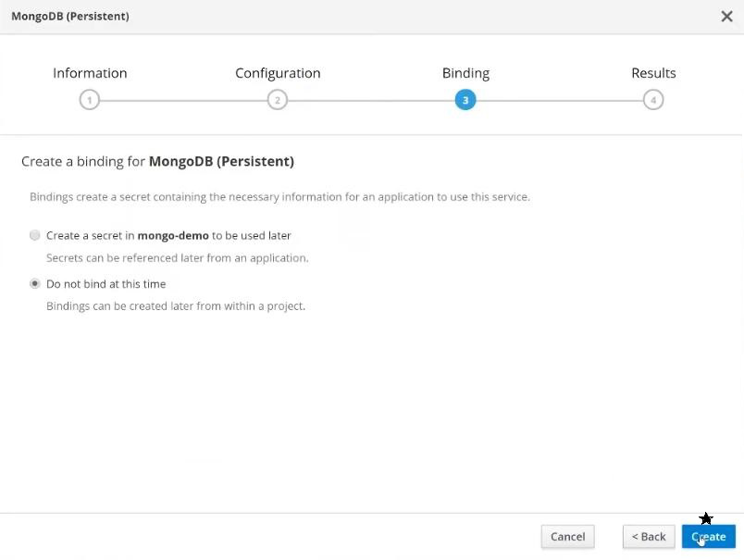Click the dialog title MongoDB (Persistent)
This screenshot has width=744, height=560.
tap(70, 16)
